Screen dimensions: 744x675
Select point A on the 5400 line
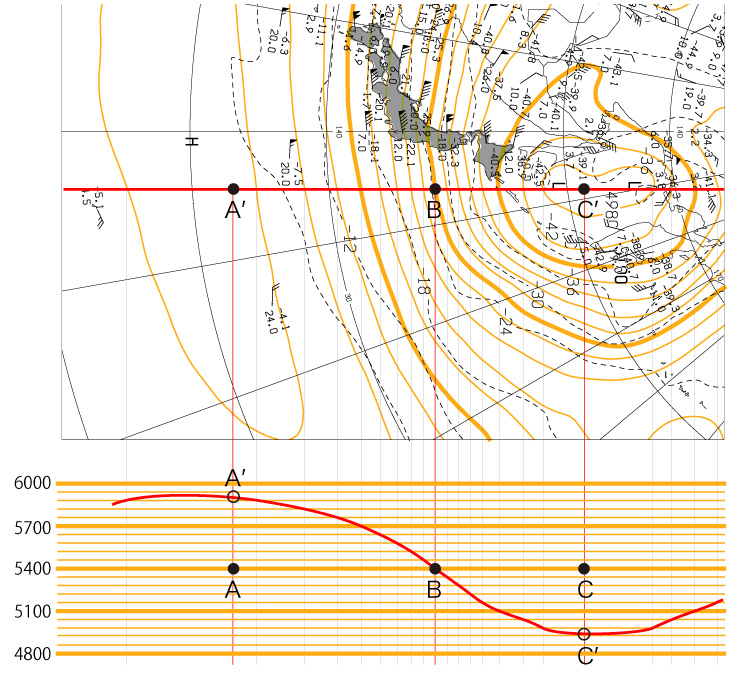(233, 568)
